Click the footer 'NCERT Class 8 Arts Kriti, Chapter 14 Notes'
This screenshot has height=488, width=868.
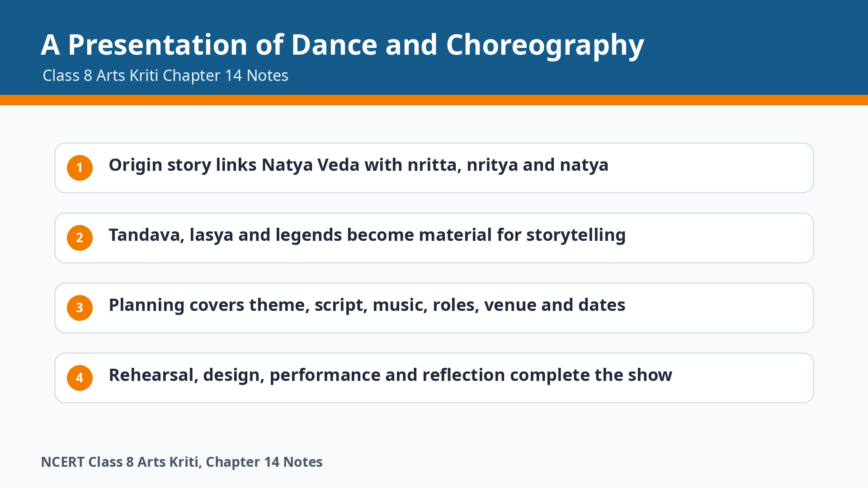(x=182, y=462)
